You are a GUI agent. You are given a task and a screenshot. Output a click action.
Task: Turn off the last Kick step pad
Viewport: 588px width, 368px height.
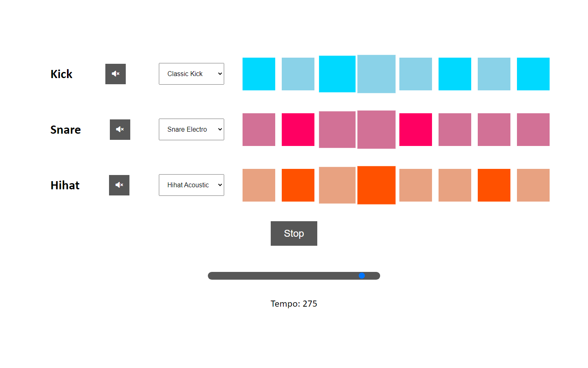click(533, 74)
